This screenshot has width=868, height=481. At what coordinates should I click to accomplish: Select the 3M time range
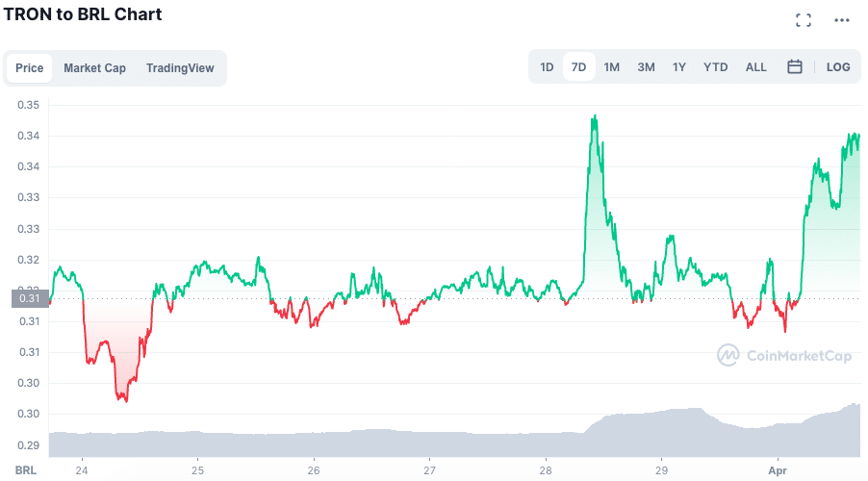(646, 67)
